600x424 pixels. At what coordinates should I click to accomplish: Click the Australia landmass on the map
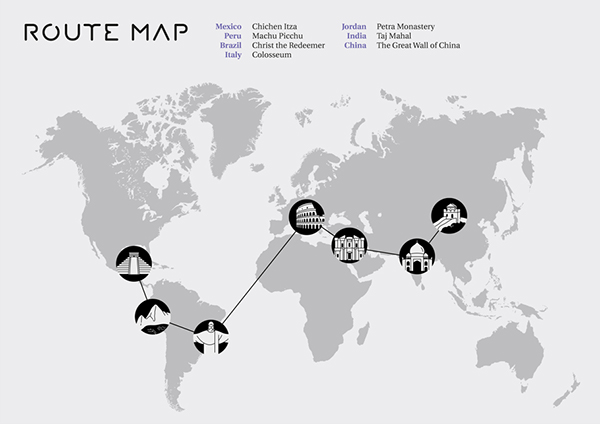[511, 352]
